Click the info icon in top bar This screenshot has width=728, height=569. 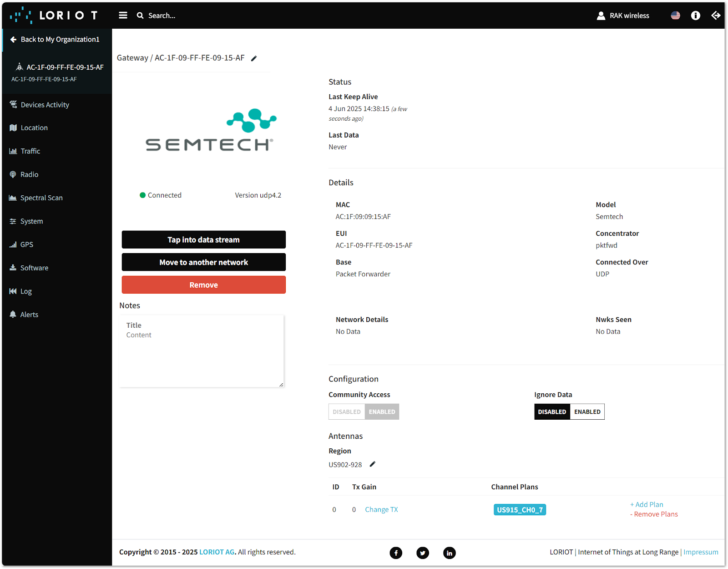(x=695, y=15)
